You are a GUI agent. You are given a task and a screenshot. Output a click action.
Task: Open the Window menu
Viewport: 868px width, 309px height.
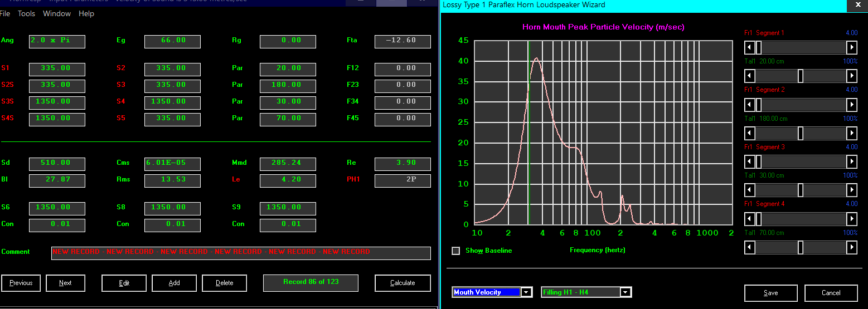pos(57,13)
